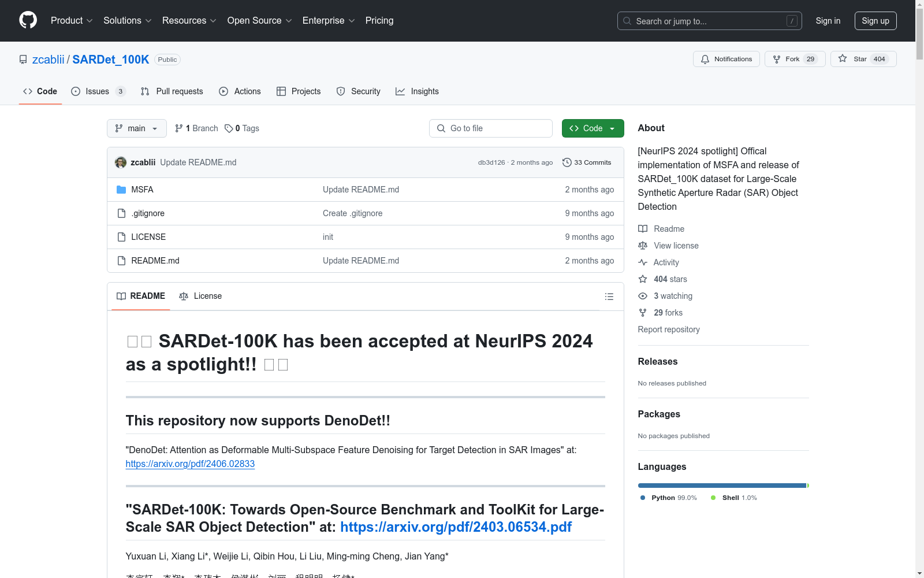
Task: Click the slash shortcut key icon
Action: coord(792,21)
